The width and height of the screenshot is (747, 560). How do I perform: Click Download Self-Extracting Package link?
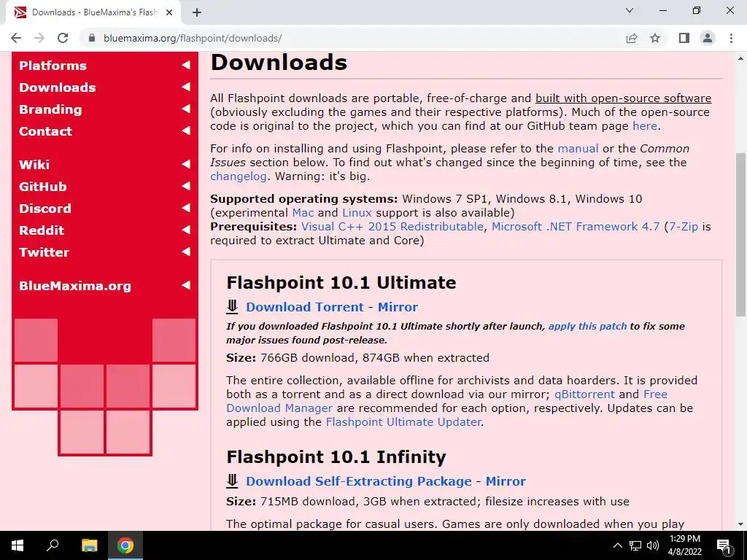359,481
